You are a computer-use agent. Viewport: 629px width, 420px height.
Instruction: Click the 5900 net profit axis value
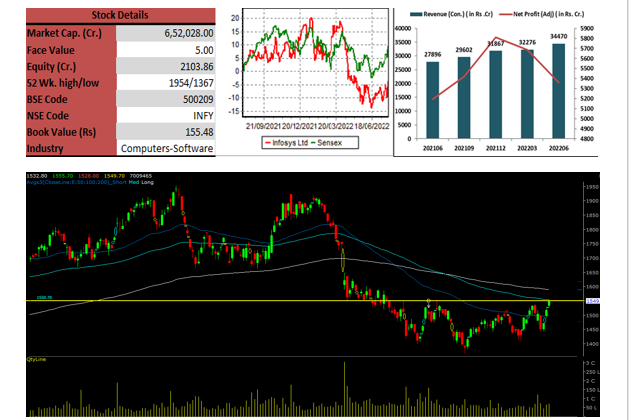[586, 28]
